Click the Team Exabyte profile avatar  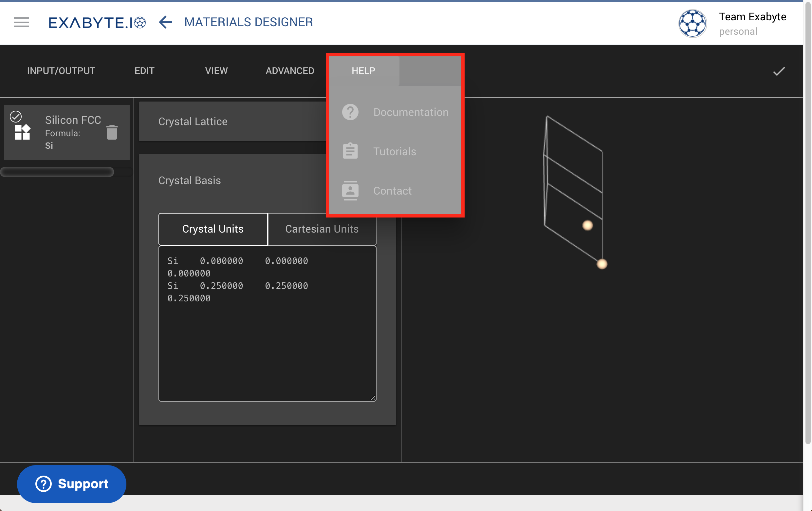(692, 23)
